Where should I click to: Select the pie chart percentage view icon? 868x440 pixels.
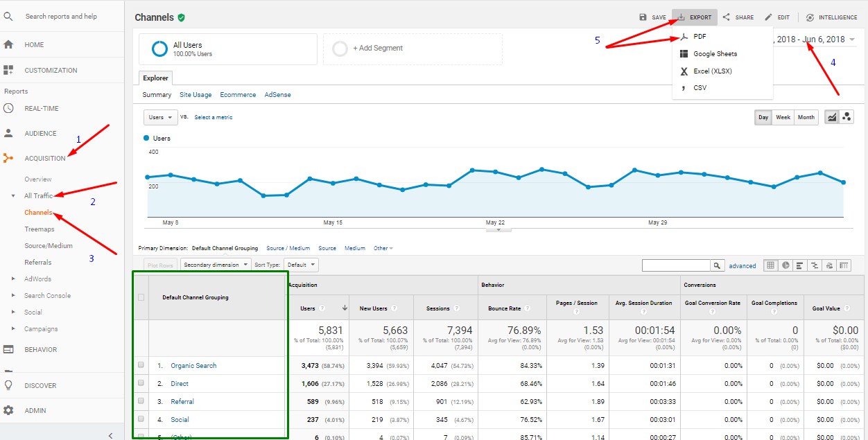pos(785,265)
